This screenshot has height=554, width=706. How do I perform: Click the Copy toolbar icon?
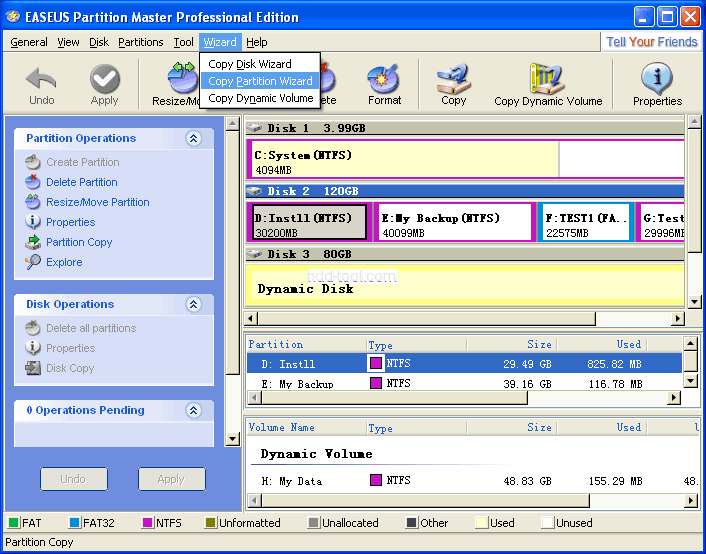(x=453, y=78)
